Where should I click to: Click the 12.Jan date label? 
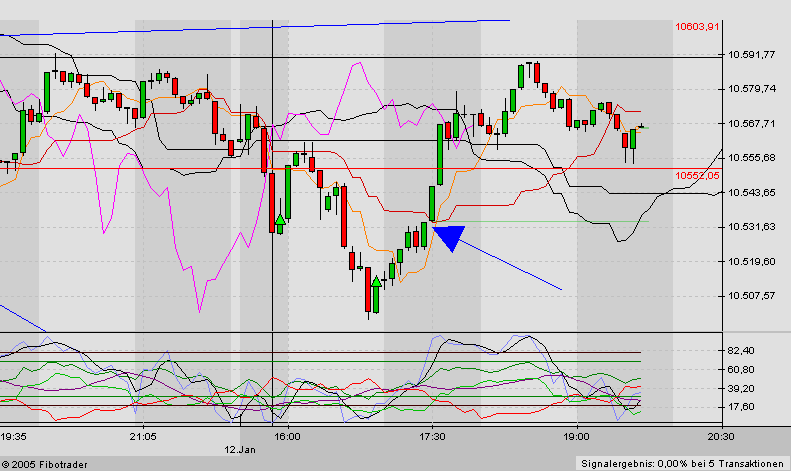[x=240, y=449]
